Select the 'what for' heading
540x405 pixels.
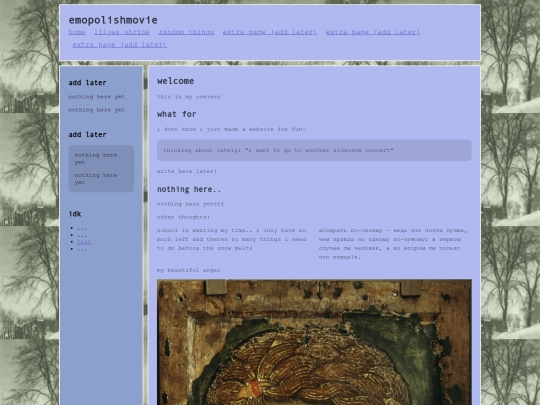click(x=177, y=114)
